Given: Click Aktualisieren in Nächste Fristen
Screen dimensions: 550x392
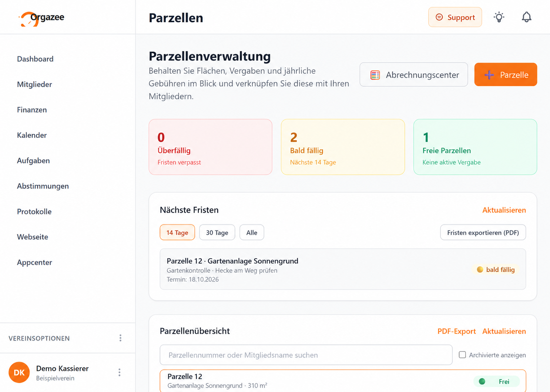Looking at the screenshot, I should tap(504, 210).
